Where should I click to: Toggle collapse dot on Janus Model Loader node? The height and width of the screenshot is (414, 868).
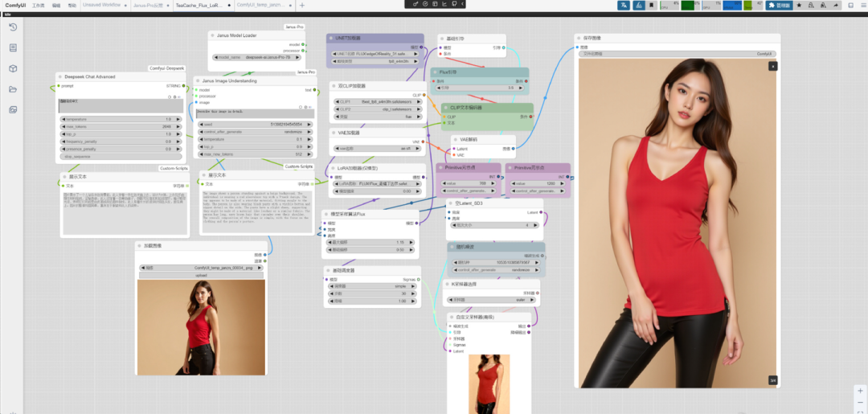212,35
